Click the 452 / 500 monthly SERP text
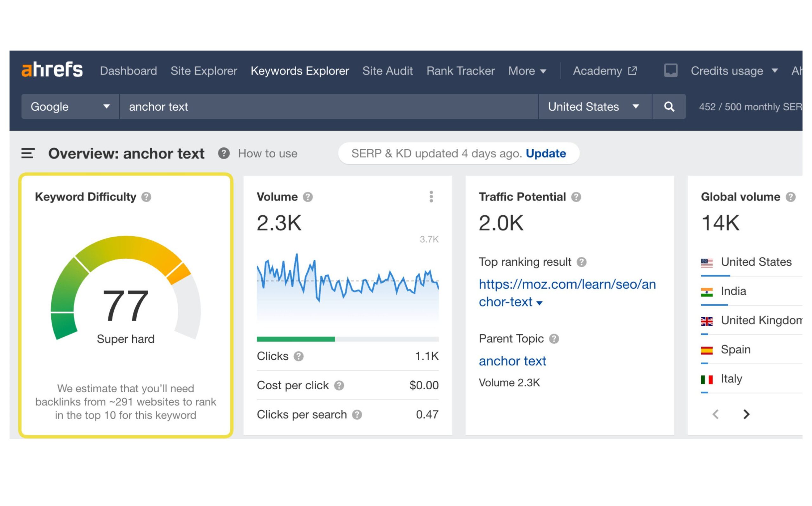The height and width of the screenshot is (506, 812). click(750, 107)
